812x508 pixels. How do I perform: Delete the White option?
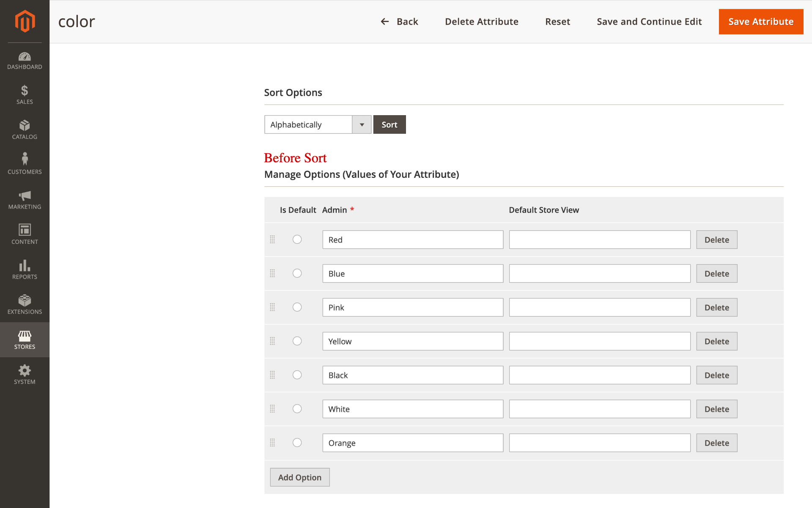click(x=717, y=409)
